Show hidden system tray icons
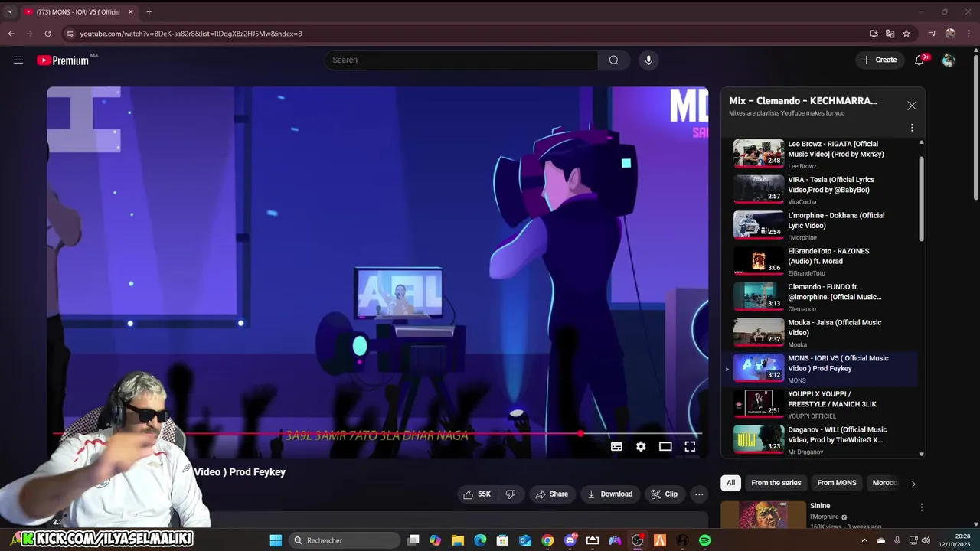Screen dimensions: 980x551 coord(864,540)
